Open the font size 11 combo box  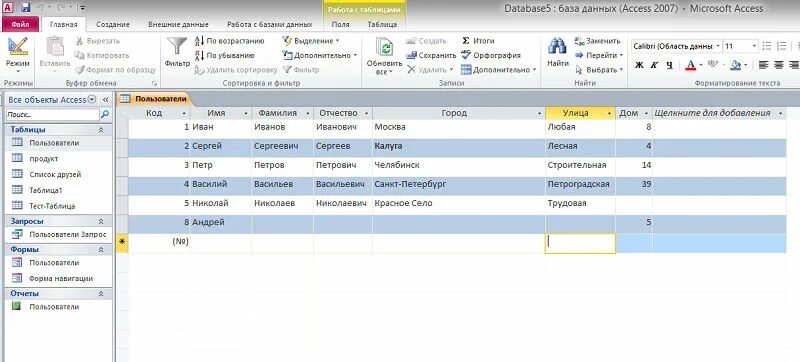pyautogui.click(x=740, y=46)
